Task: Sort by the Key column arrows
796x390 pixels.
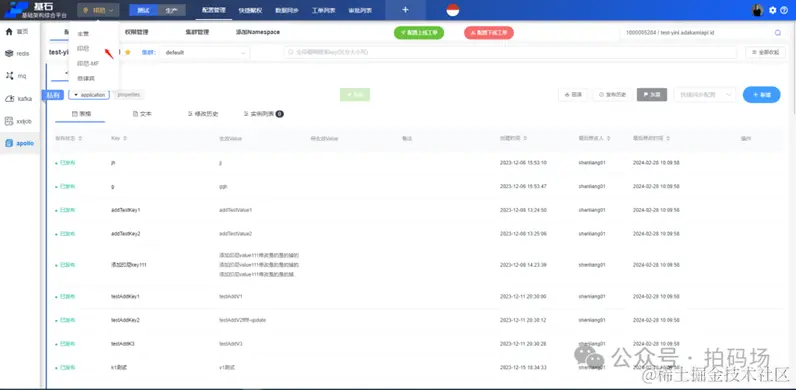Action: point(125,138)
